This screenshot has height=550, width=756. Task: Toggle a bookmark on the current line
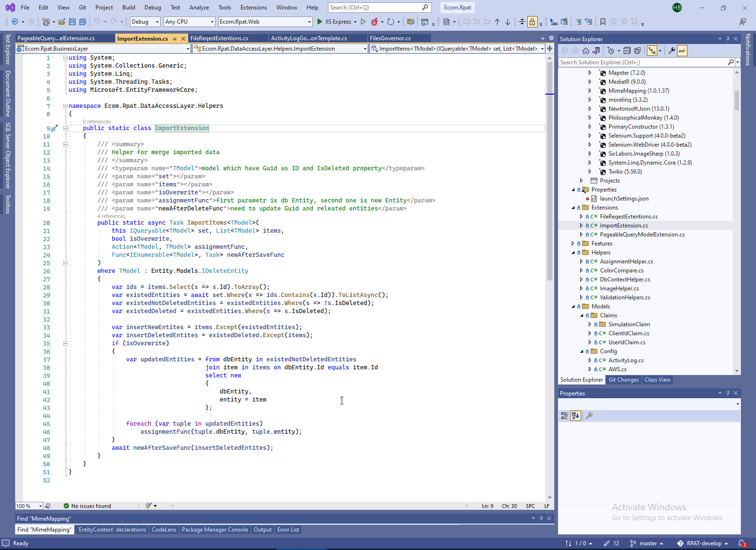click(603, 22)
